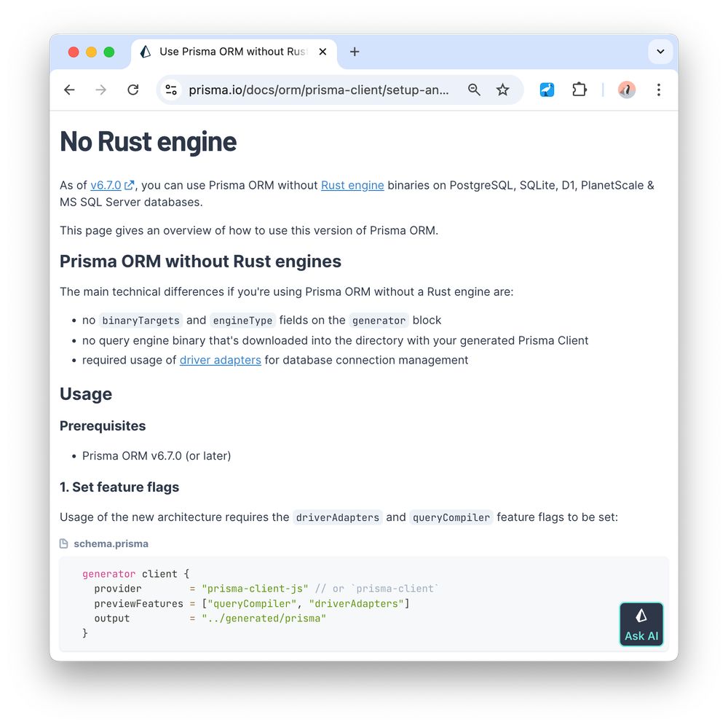This screenshot has width=728, height=727.
Task: Click the Prisma ORM v6.7.0 (or later) bullet
Action: 157,456
